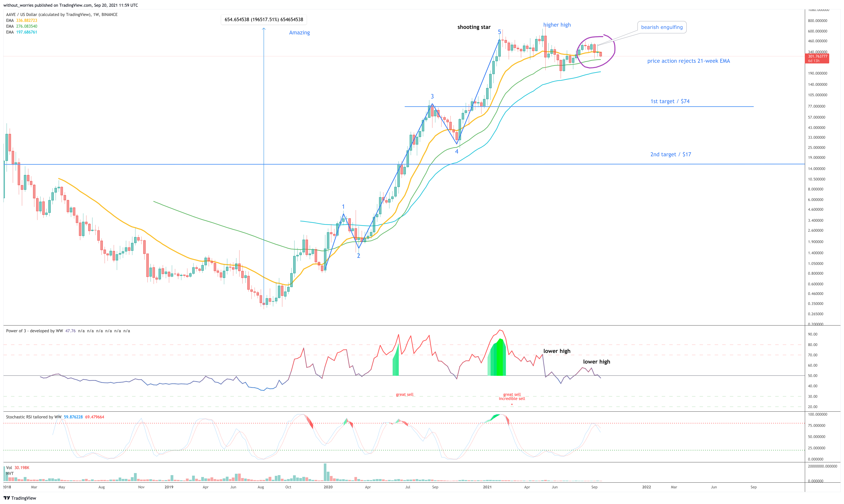This screenshot has width=844, height=504.
Task: Click the 90.00 Power of 3 scale label
Action: click(x=813, y=335)
